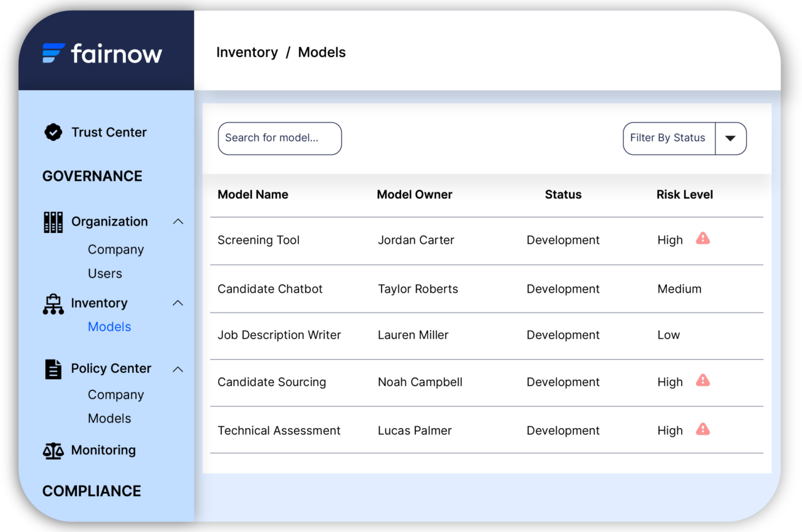Open the Inventory breadcrumb item
Viewport: 802px width, 532px height.
(x=247, y=52)
